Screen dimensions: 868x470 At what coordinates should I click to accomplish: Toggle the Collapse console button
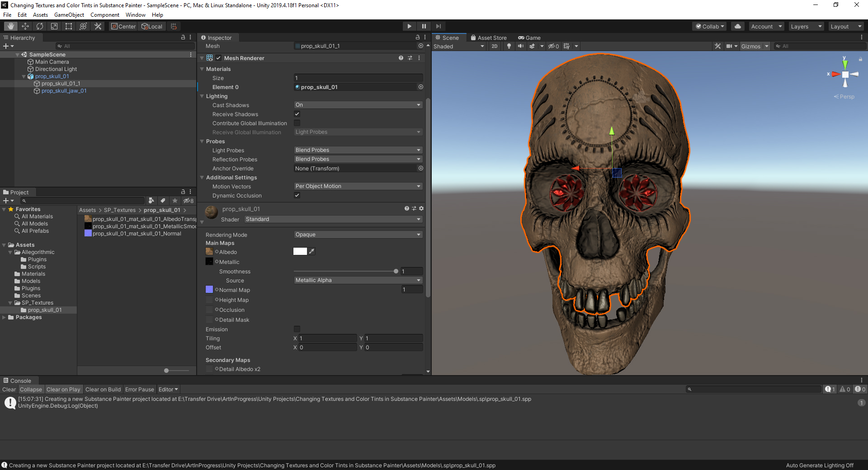coord(31,390)
